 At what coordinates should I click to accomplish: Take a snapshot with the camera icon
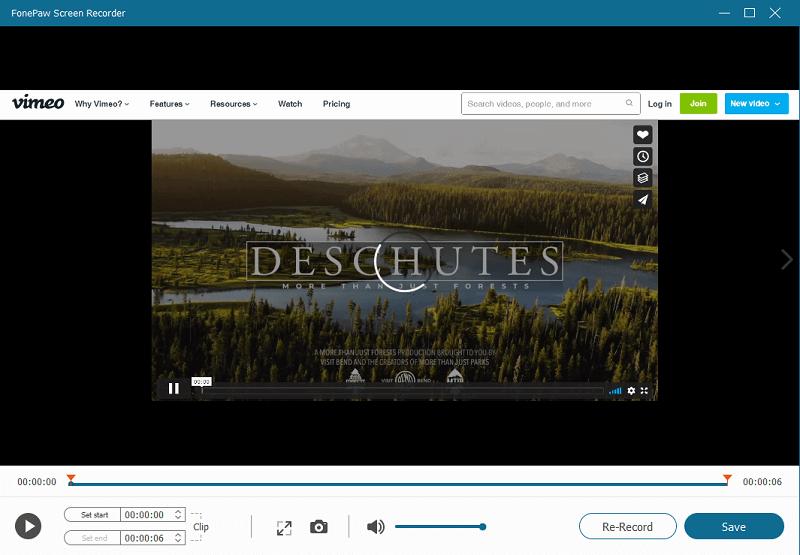(x=319, y=527)
